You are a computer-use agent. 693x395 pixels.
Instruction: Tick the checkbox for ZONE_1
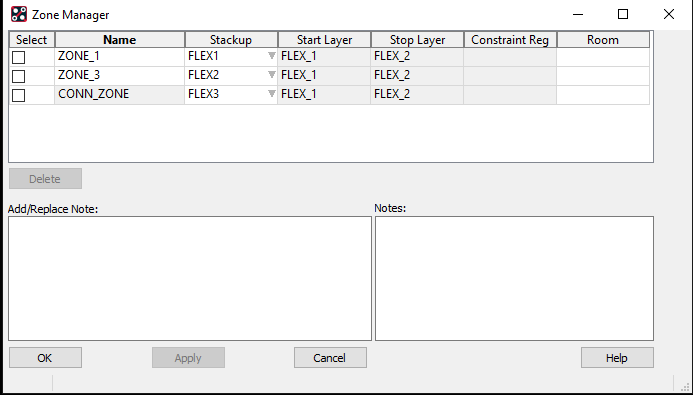pos(19,57)
